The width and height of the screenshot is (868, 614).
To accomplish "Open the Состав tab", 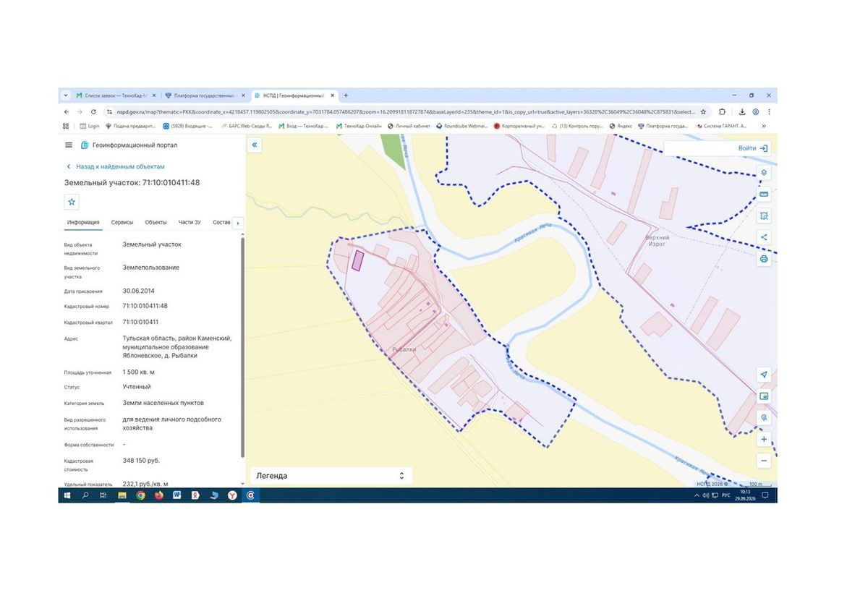I will 221,223.
